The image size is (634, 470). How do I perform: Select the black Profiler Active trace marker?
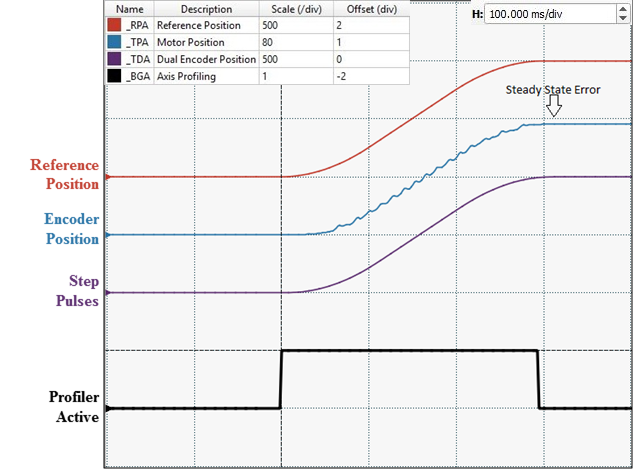pos(107,408)
